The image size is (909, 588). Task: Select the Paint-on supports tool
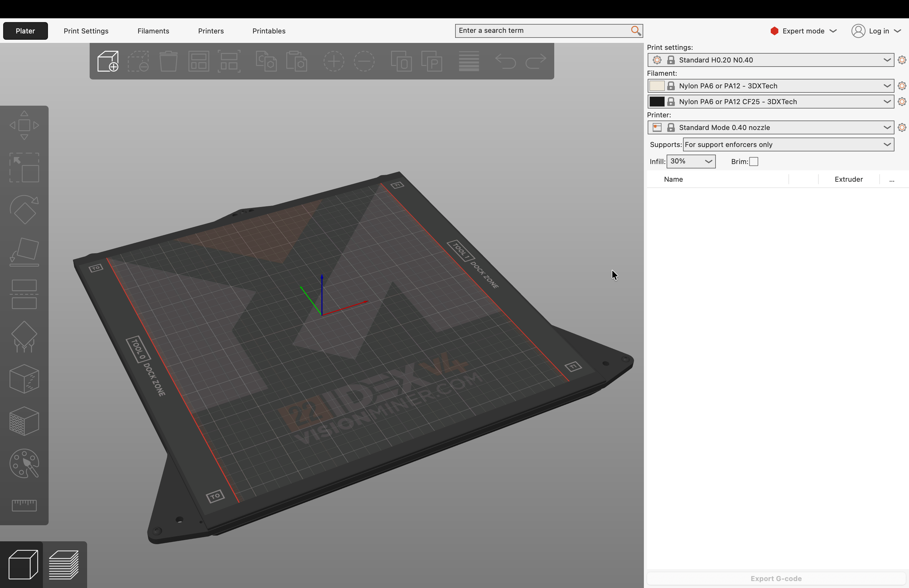coord(24,336)
